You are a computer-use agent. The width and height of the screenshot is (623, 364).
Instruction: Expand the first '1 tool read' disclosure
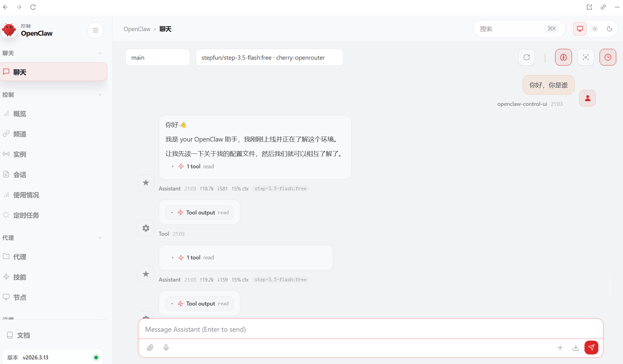coord(193,166)
